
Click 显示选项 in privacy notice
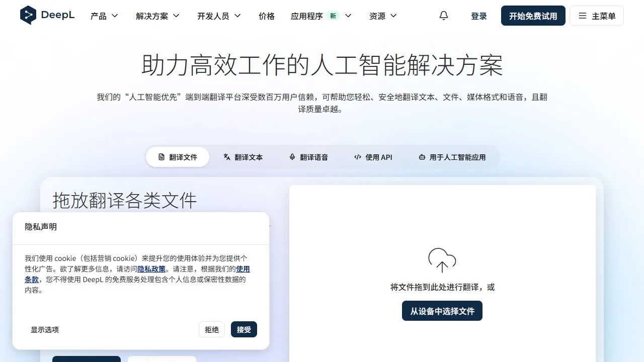tap(45, 329)
